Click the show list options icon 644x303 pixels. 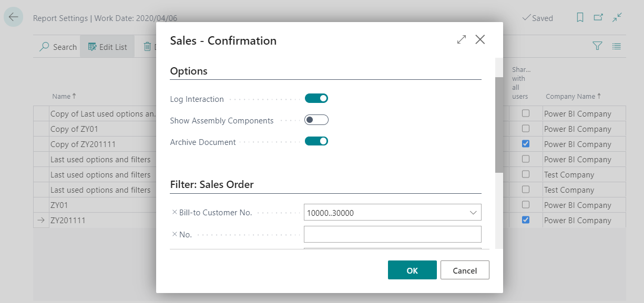(x=616, y=46)
